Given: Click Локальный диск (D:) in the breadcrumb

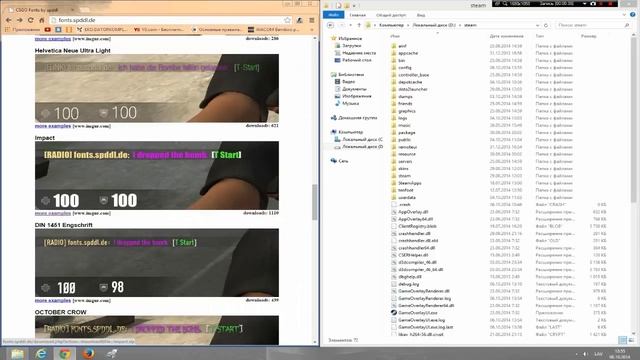Looking at the screenshot, I should tap(434, 25).
